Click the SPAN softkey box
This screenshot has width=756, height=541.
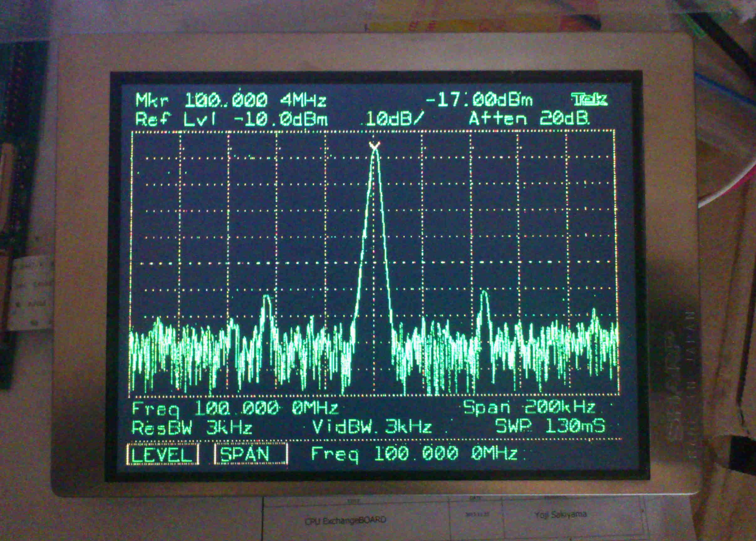[251, 454]
